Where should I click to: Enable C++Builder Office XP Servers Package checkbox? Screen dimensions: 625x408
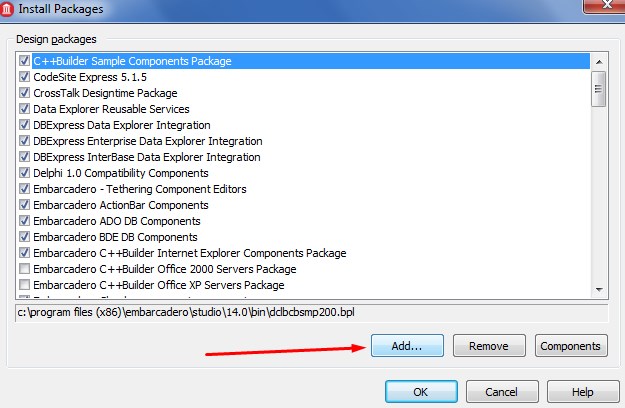point(24,284)
